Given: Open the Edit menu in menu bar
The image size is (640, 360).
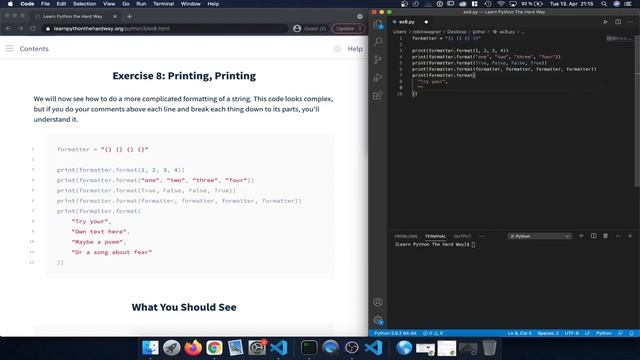Looking at the screenshot, I should 61,4.
